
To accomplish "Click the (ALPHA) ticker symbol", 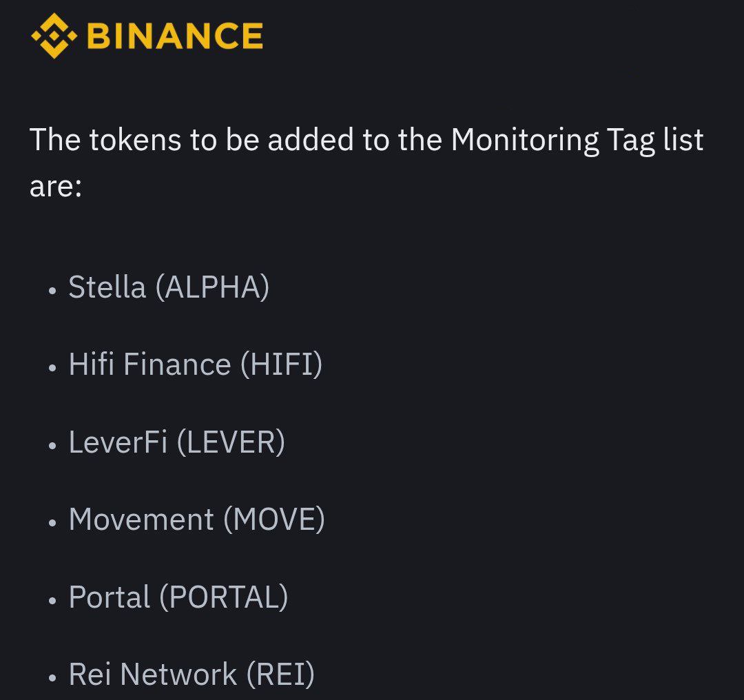I will pos(213,287).
